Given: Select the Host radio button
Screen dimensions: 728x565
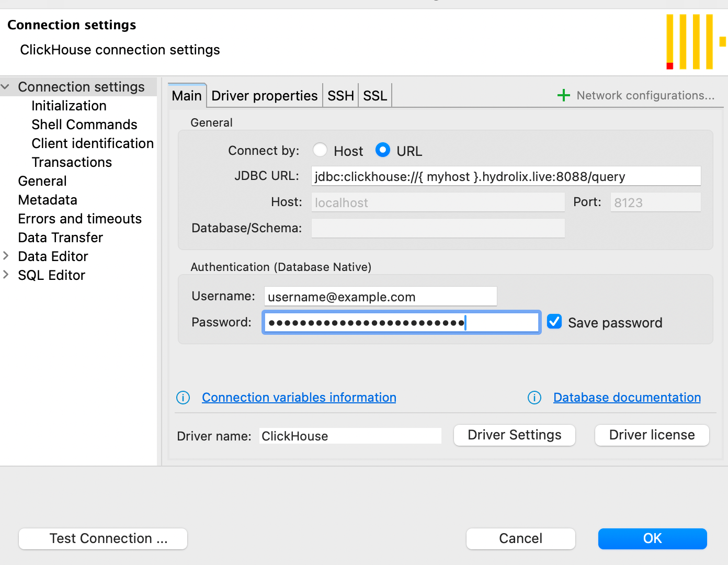Looking at the screenshot, I should click(x=320, y=150).
